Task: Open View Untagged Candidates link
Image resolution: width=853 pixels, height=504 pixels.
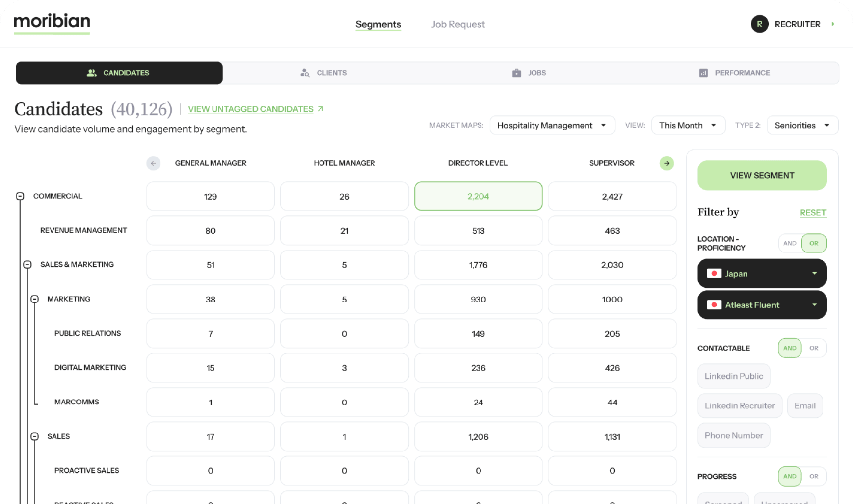Action: (x=251, y=109)
